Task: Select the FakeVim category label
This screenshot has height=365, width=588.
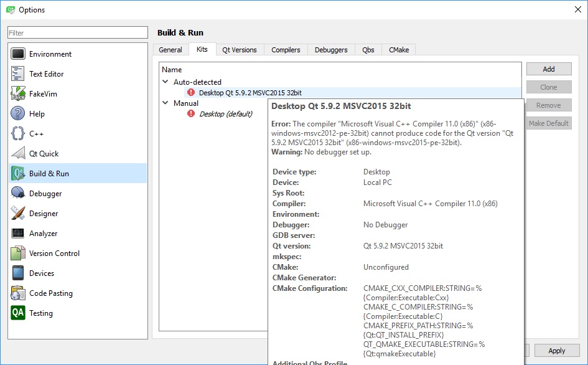Action: (43, 94)
